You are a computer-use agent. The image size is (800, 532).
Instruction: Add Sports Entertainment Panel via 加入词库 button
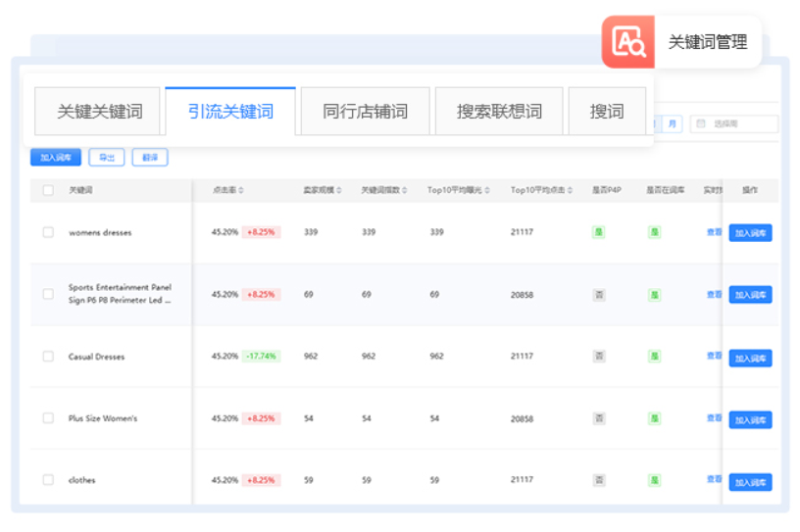(x=750, y=295)
